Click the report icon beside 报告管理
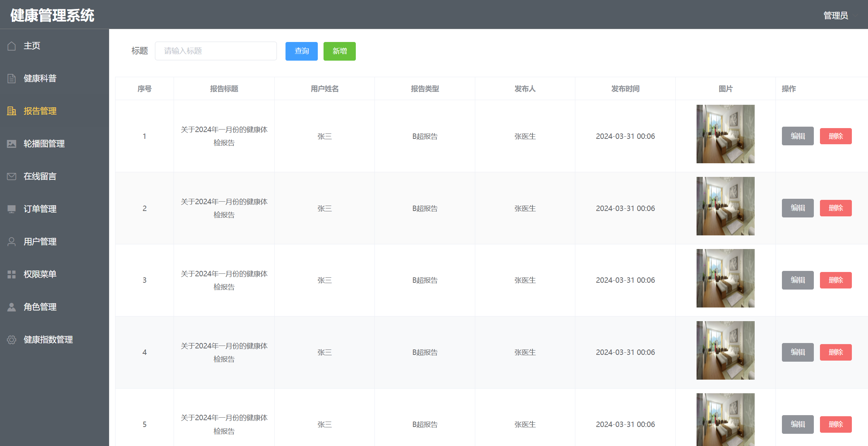The image size is (868, 446). 11,111
